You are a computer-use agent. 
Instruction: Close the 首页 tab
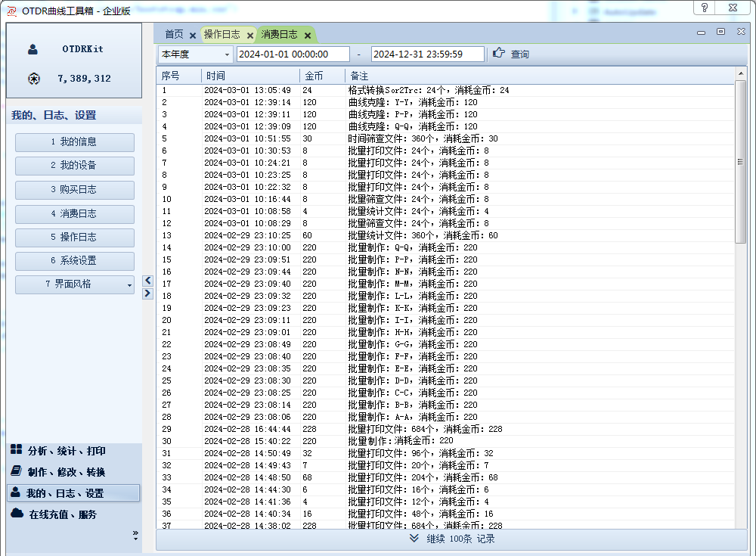coord(193,36)
